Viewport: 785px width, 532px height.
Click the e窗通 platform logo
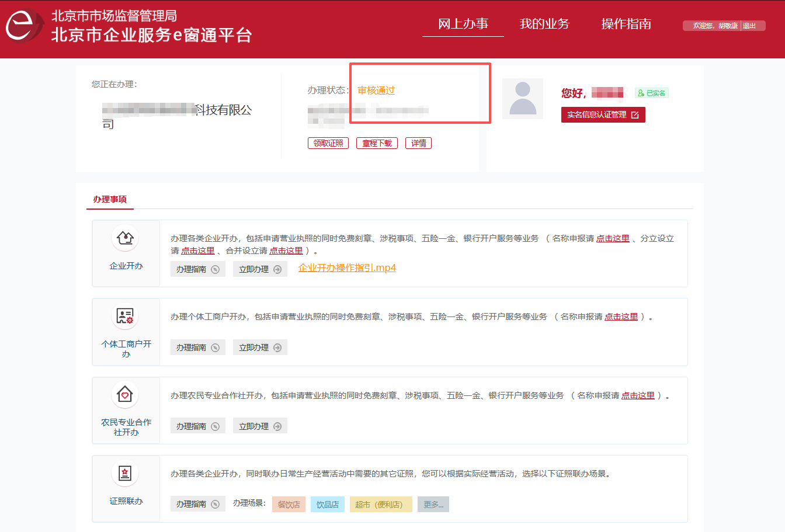coord(25,26)
